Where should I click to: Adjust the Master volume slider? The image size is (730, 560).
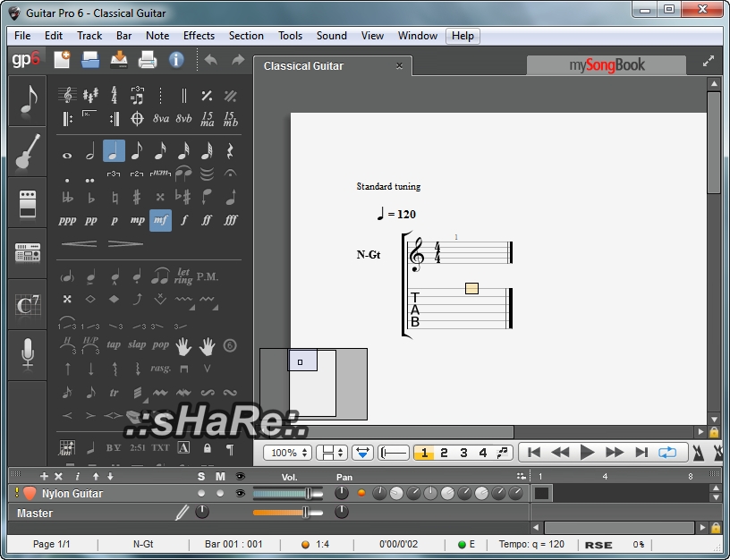[x=288, y=513]
